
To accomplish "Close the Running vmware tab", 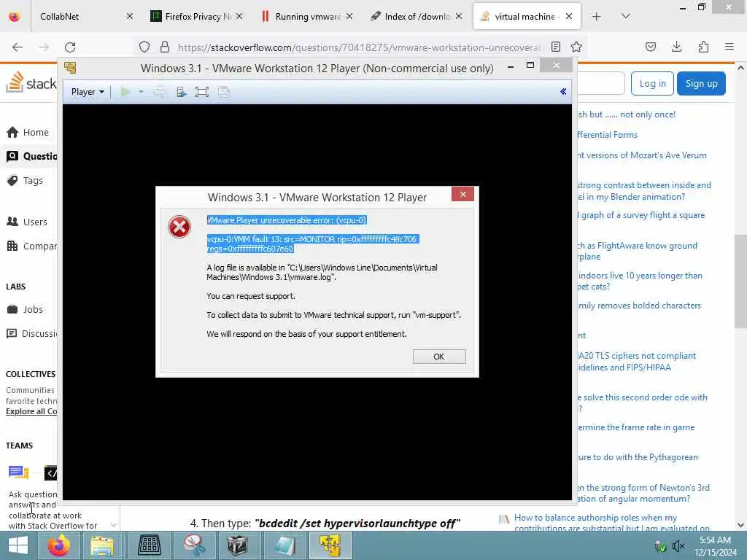I will pos(349,17).
